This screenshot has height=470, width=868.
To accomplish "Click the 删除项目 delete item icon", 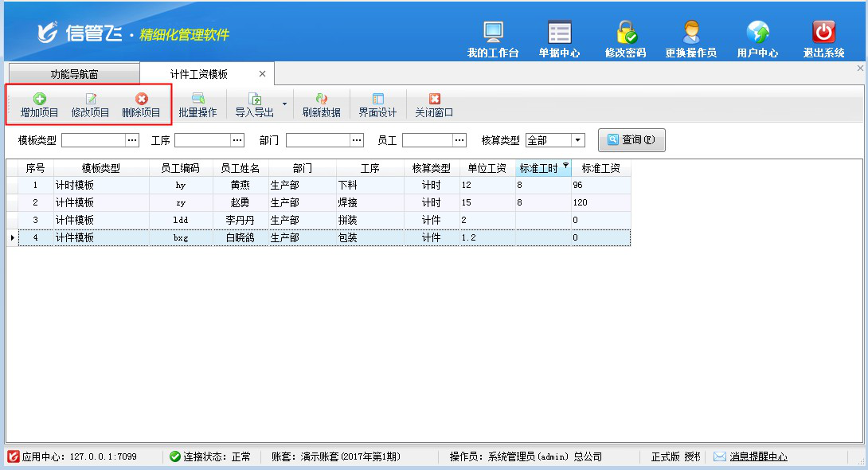I will click(x=142, y=99).
